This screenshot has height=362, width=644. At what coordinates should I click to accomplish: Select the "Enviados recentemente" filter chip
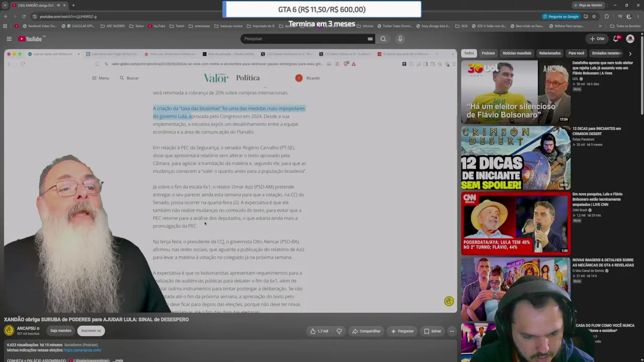coord(607,53)
